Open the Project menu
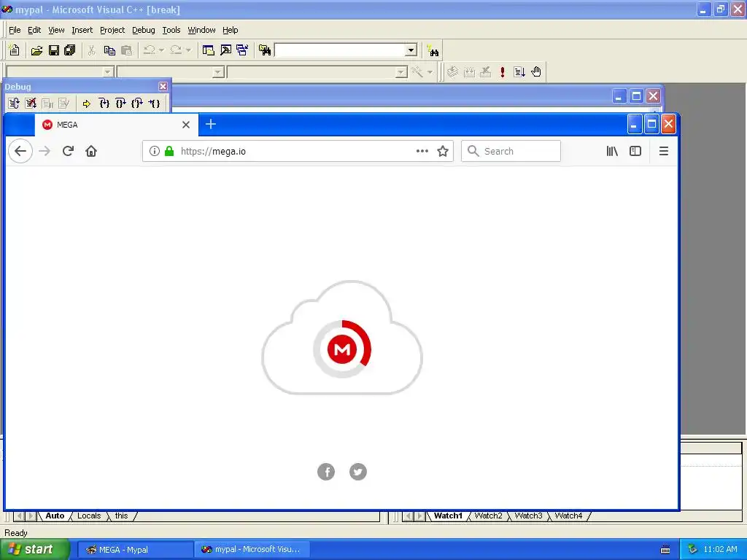 pos(112,30)
